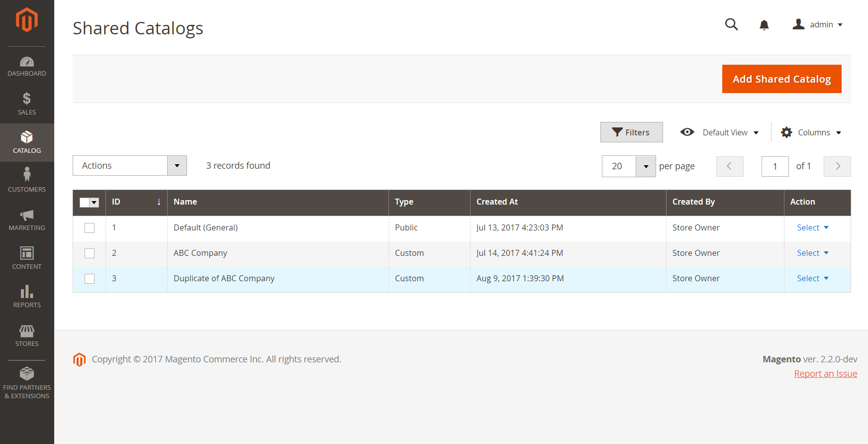868x444 pixels.
Task: Click Add Shared Catalog button
Action: click(781, 79)
